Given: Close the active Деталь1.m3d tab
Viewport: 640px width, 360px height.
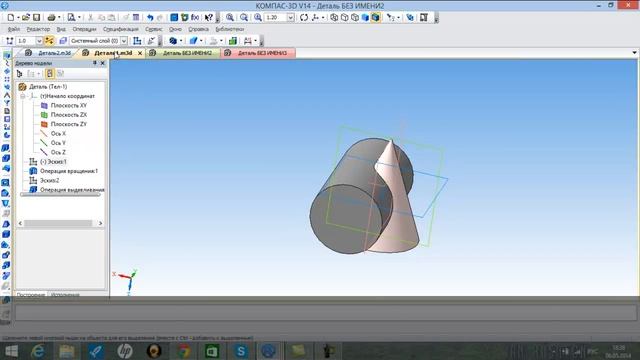Looking at the screenshot, I should pos(140,53).
